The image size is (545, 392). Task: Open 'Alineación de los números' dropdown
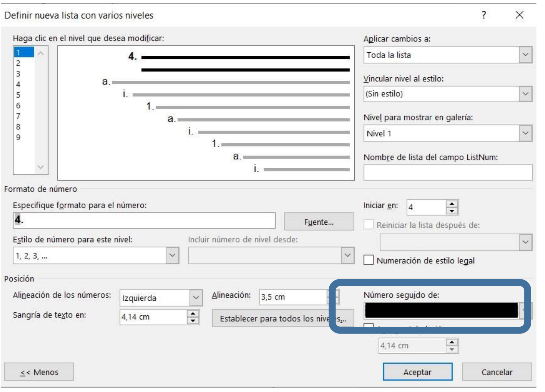(x=196, y=298)
